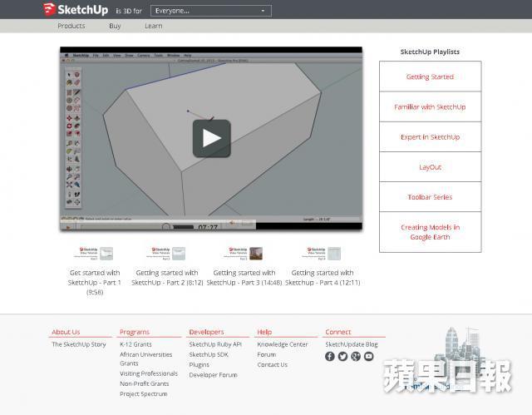Click 'Getting started with SketchUp - Part 3' title
This screenshot has width=532, height=415.
coord(244,278)
